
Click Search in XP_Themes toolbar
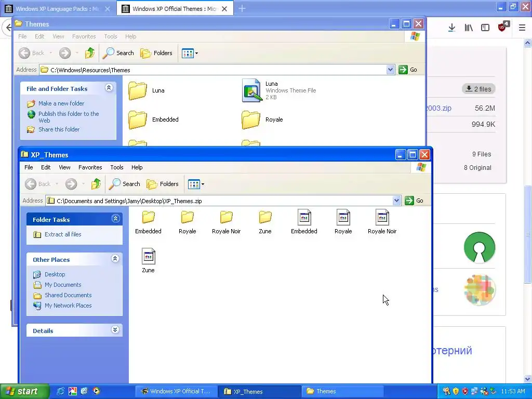125,184
